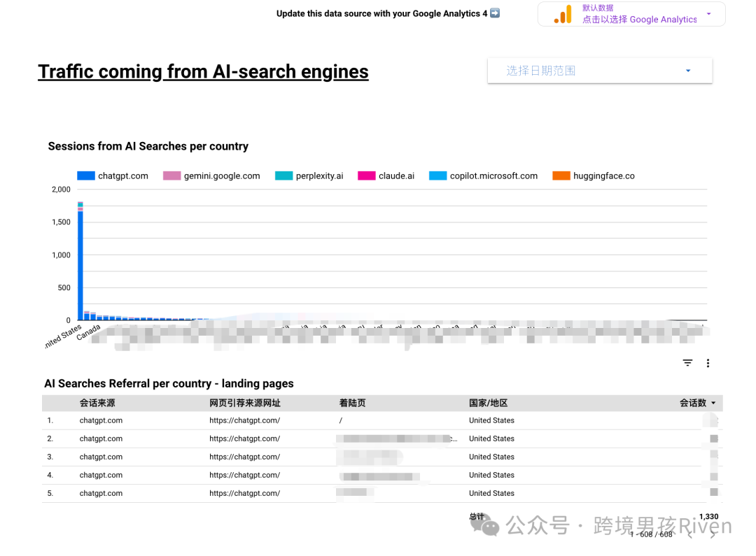Click the chatgpt.com legend color swatch

tap(86, 176)
